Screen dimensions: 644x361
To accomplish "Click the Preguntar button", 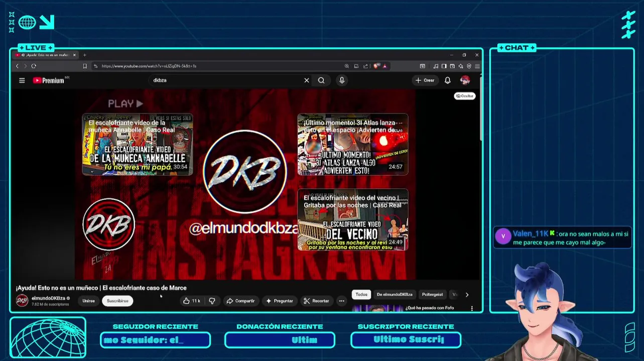I will (x=279, y=301).
